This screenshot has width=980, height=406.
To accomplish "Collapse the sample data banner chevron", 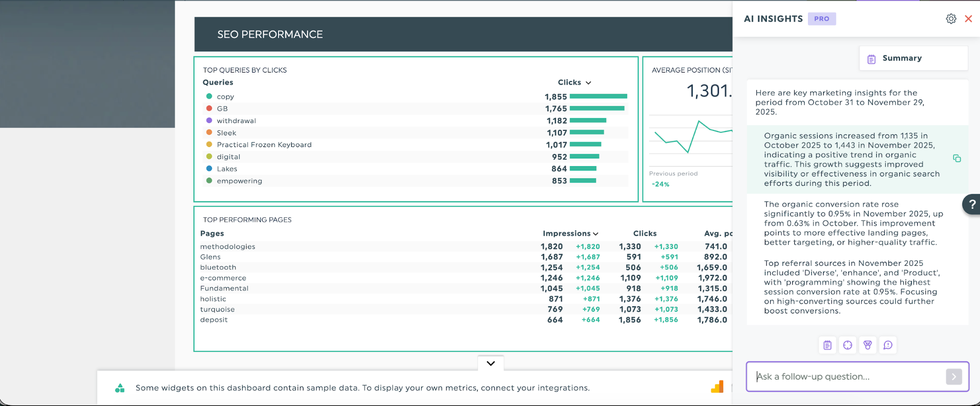I will 491,363.
